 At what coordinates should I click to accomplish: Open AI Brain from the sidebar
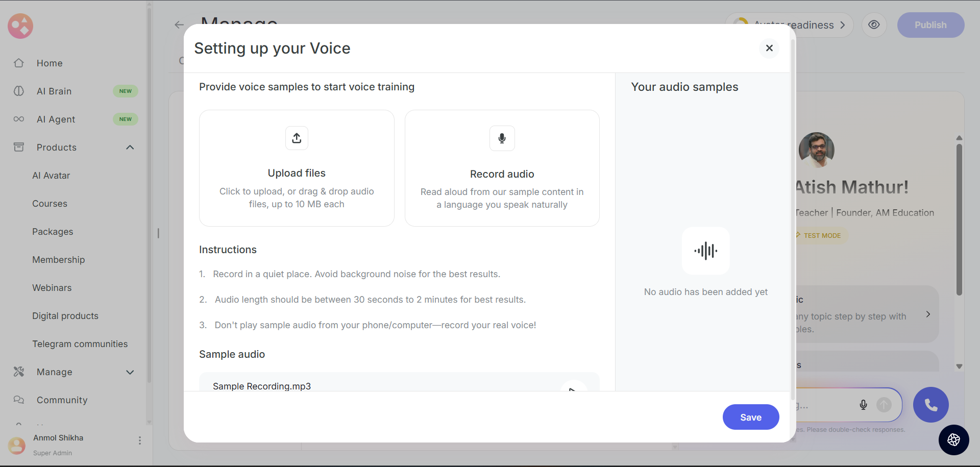click(54, 91)
